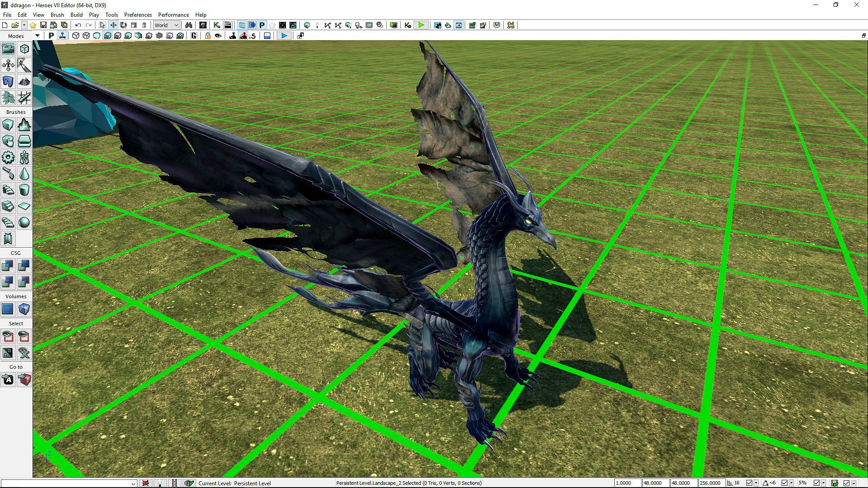Click the add volume shield icon
The height and width of the screenshot is (488, 868).
tap(24, 309)
